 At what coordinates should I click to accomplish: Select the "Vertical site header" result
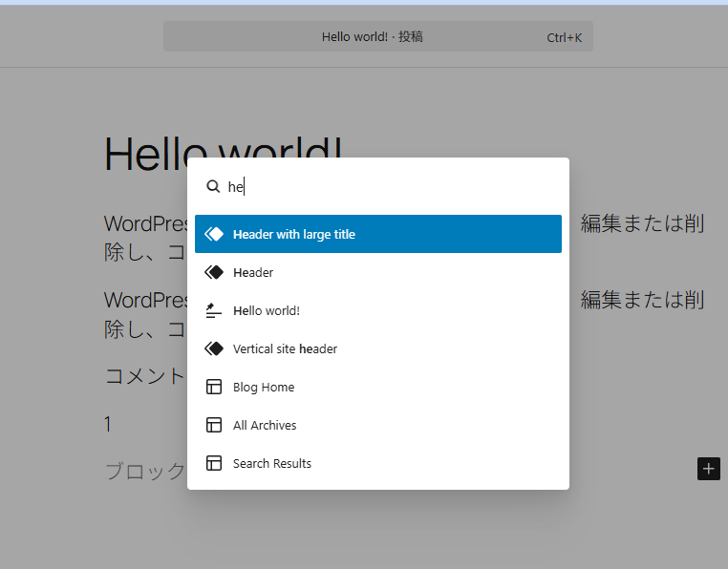(x=285, y=348)
